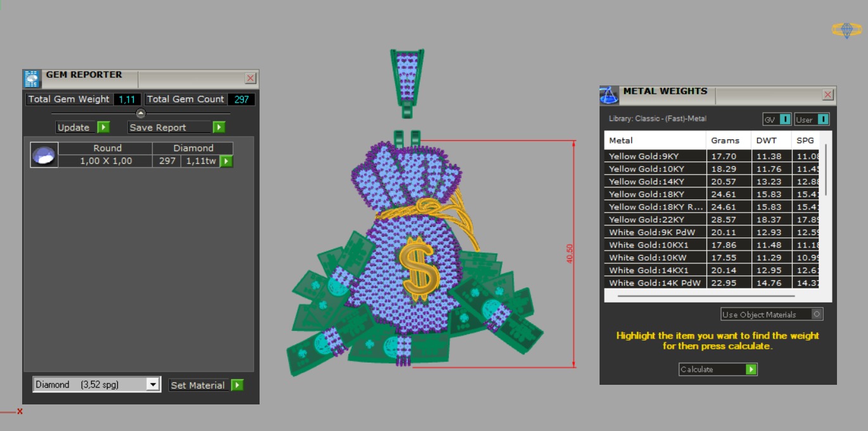Click the 1,11tw weight cell

point(201,161)
